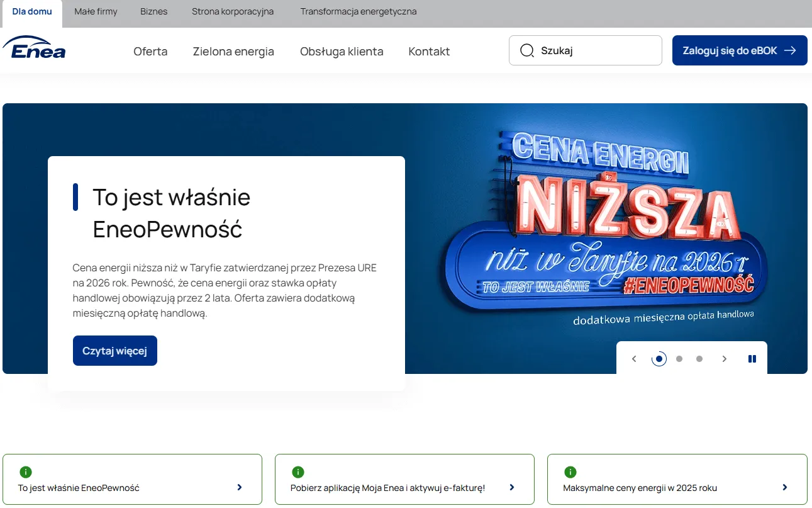Screen dimensions: 812x508
Task: Open 'Pobierz aplikację Moja Enea i aktywuj e-fakturę!' link
Action: point(404,480)
